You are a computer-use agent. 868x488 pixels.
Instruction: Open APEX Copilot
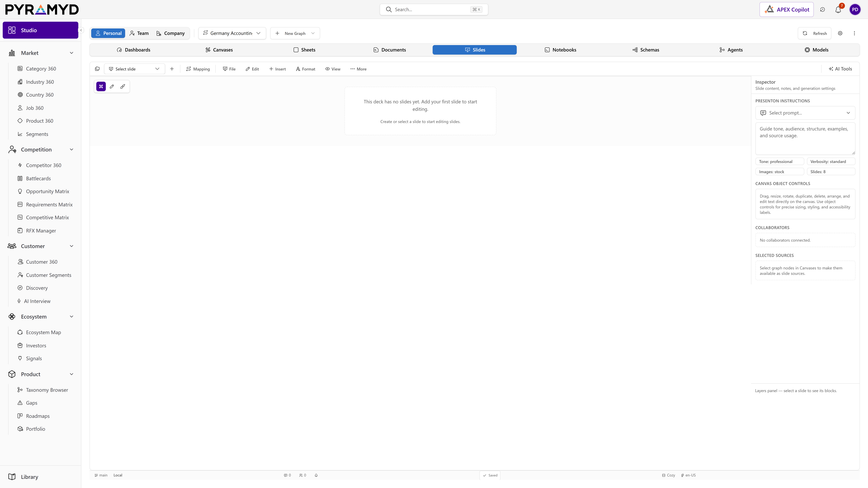(787, 9)
